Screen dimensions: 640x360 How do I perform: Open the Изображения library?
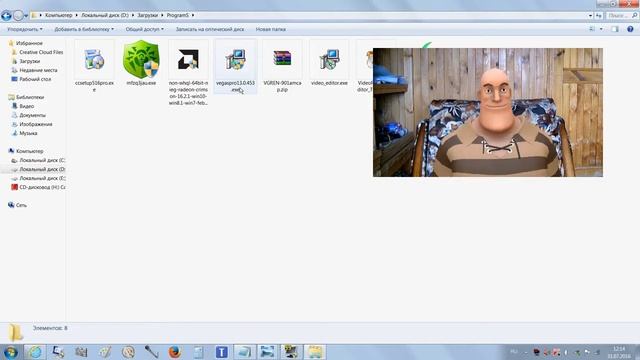tap(36, 124)
